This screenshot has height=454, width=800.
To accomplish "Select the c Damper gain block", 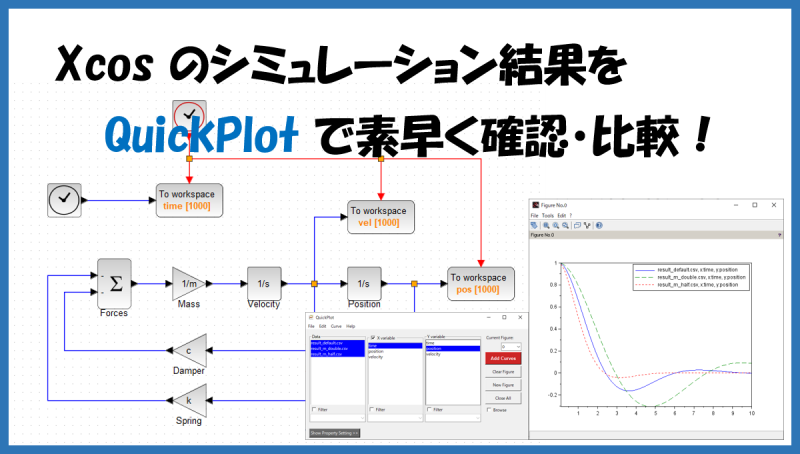I will [x=189, y=350].
